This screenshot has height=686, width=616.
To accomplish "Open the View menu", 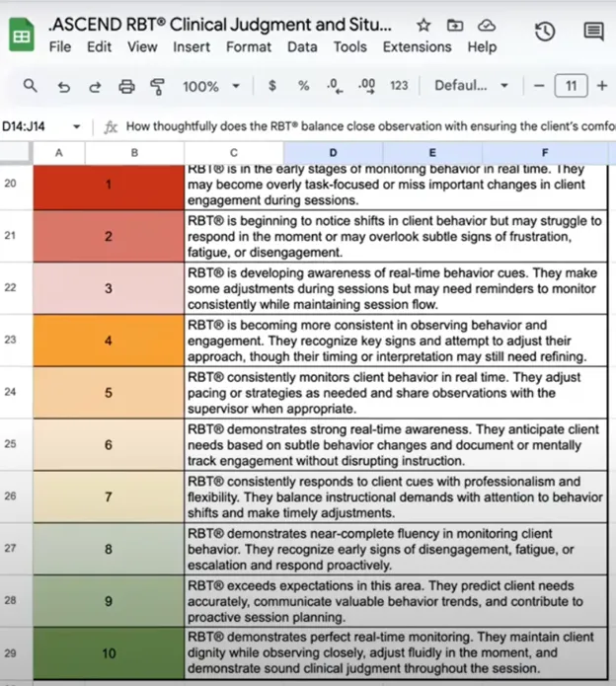I will point(142,46).
